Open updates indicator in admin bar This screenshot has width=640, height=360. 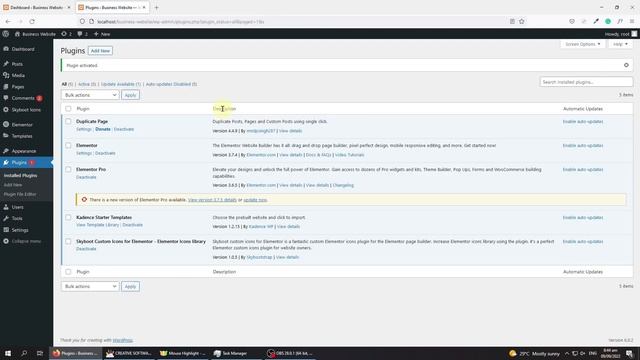[x=67, y=34]
